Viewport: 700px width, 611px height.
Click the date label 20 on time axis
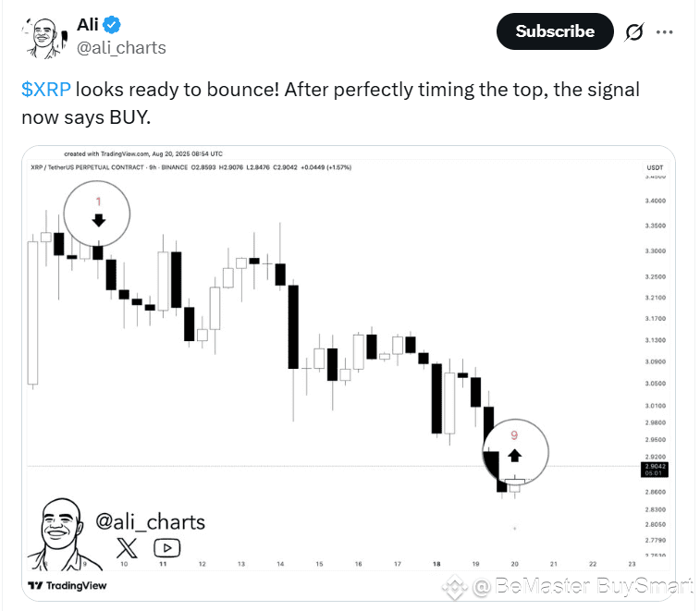514,564
